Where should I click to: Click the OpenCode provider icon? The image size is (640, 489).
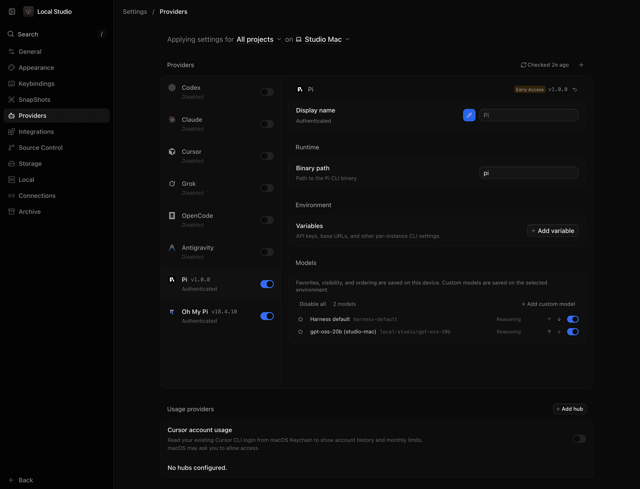click(x=172, y=216)
